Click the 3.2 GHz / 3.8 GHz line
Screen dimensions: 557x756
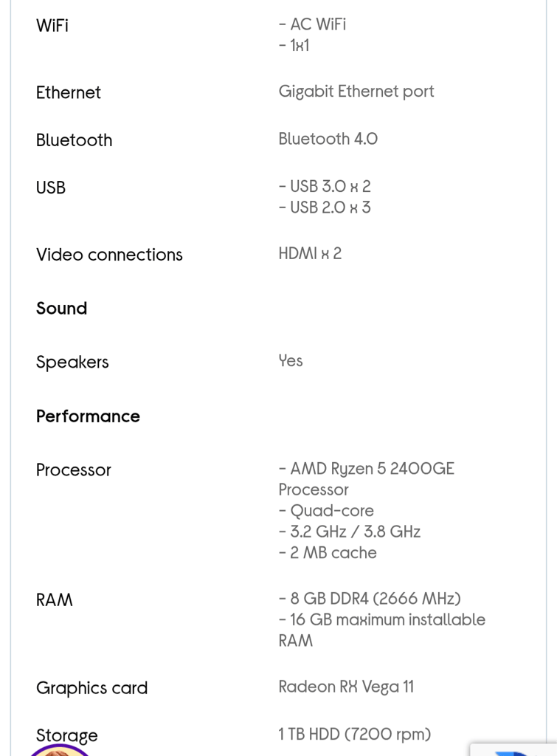[x=350, y=532]
